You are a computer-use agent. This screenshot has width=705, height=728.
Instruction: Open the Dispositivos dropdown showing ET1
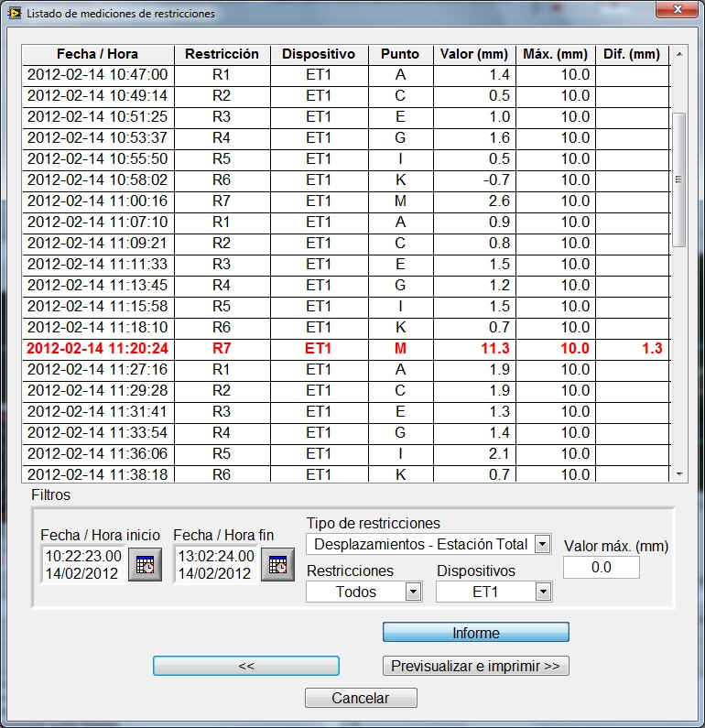click(543, 592)
